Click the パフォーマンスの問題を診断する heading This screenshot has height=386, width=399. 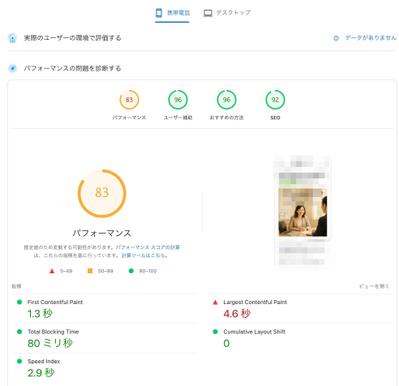click(72, 69)
